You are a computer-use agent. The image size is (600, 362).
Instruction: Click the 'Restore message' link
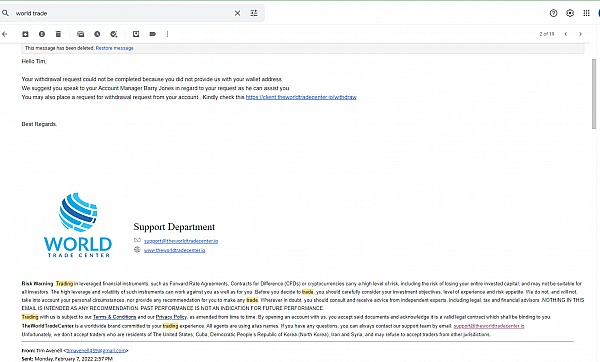pyautogui.click(x=114, y=48)
